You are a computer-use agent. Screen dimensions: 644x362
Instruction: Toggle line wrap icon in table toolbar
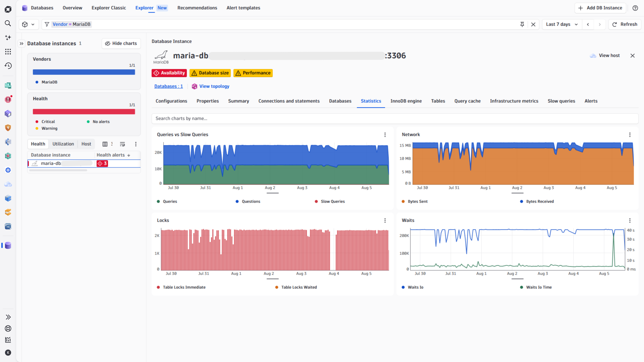pyautogui.click(x=122, y=144)
